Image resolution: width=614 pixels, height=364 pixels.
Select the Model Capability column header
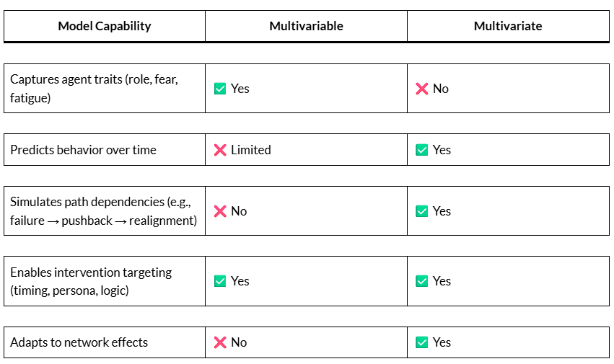(105, 26)
